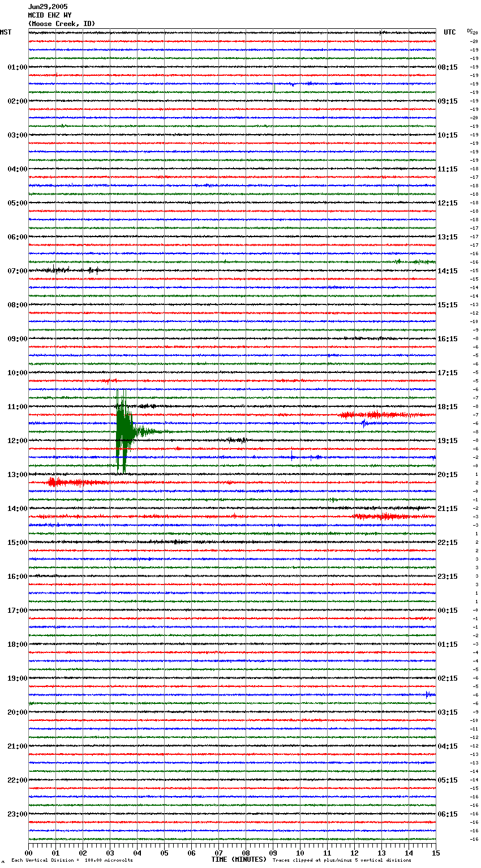Click the 04:15 UTC time label
Image resolution: width=481 pixels, height=868 pixels.
tap(448, 746)
